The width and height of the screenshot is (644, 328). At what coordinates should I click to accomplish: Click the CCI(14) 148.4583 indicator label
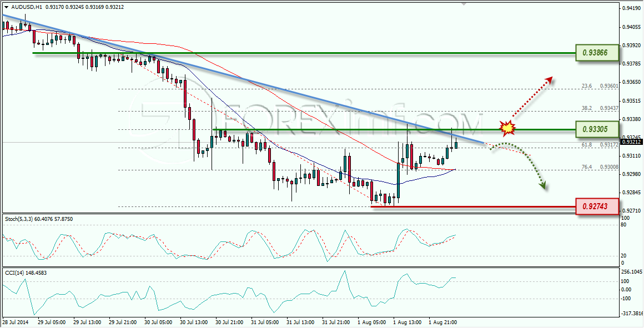pyautogui.click(x=27, y=273)
